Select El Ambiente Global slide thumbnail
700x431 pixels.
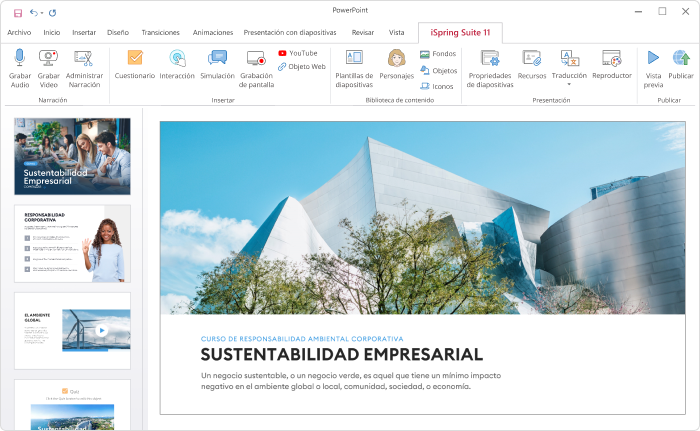tap(72, 331)
